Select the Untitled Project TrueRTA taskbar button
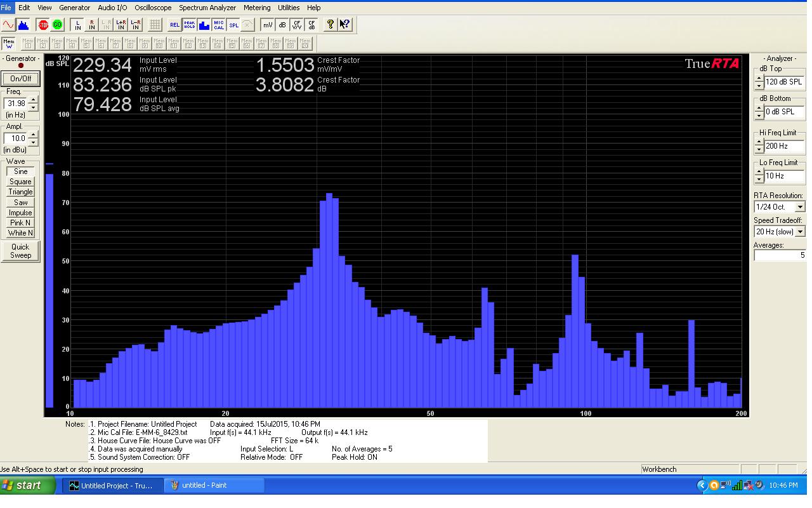The height and width of the screenshot is (508, 812). pyautogui.click(x=114, y=485)
